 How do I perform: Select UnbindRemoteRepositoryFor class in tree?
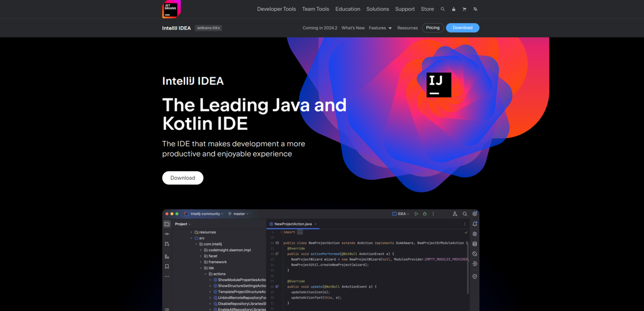click(239, 298)
